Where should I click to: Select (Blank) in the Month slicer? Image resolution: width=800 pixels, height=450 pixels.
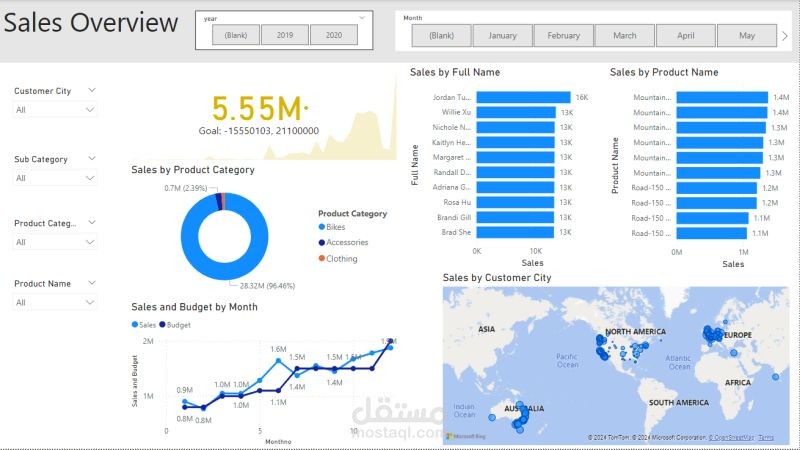tap(441, 36)
